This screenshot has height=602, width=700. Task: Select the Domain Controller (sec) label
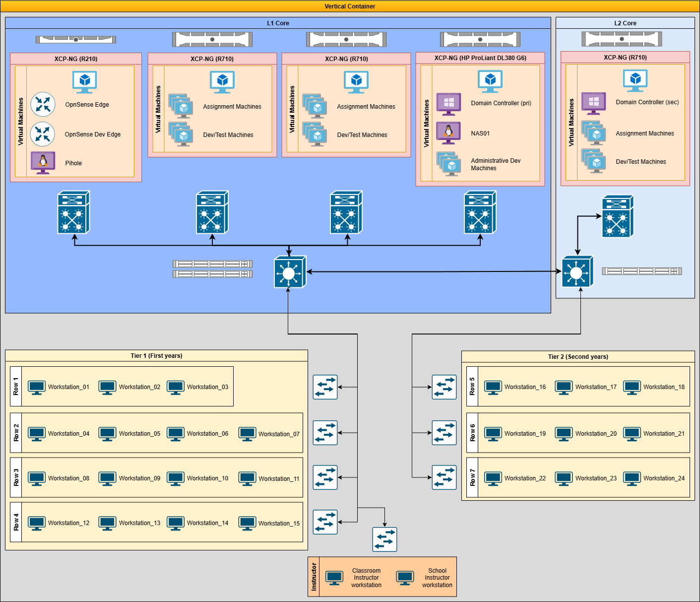coord(647,102)
